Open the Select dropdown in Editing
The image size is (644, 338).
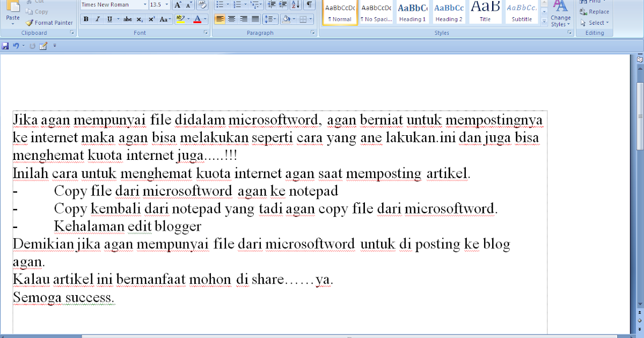pos(595,23)
